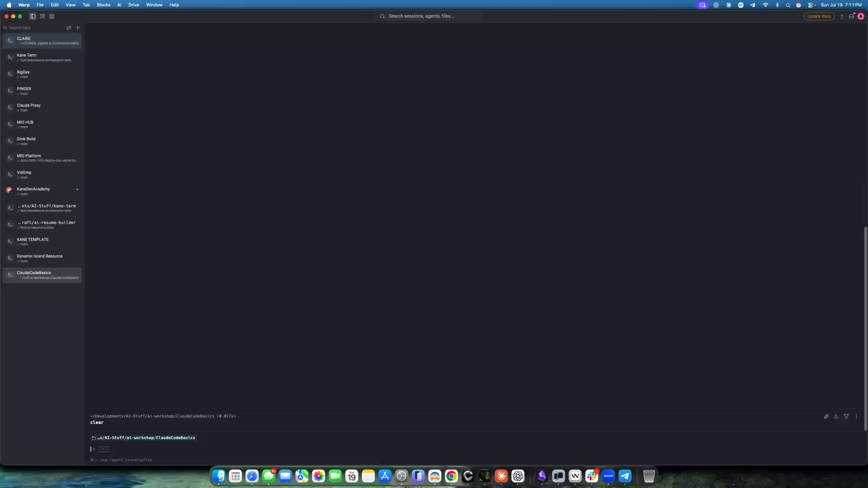Screen dimensions: 868x488
Task: Open the File menu
Action: [40, 5]
